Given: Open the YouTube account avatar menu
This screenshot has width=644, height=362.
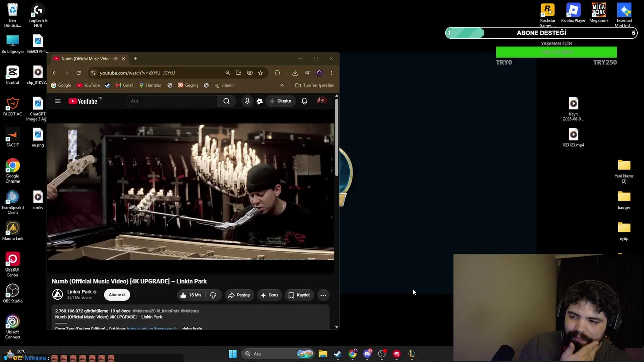Looking at the screenshot, I should click(x=321, y=101).
